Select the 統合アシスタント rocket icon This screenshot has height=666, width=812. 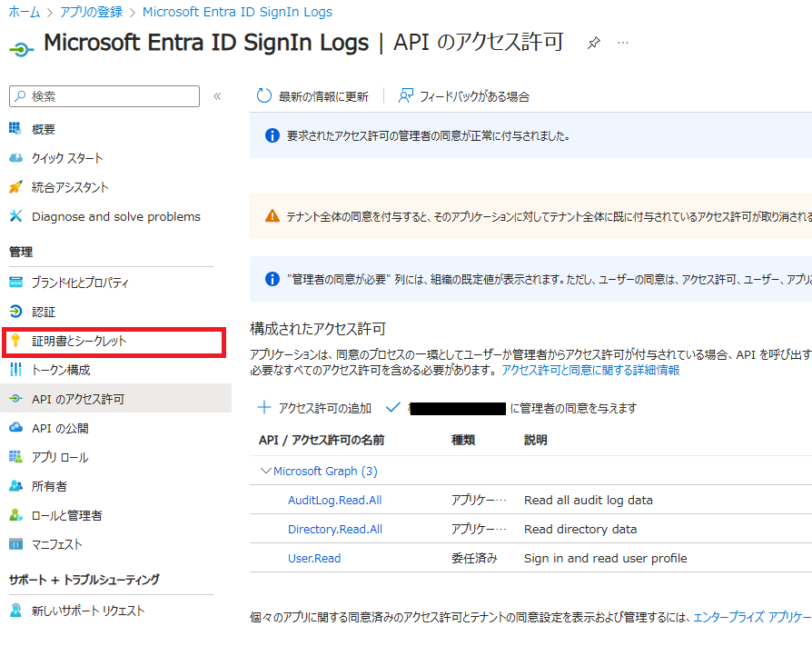[x=15, y=187]
